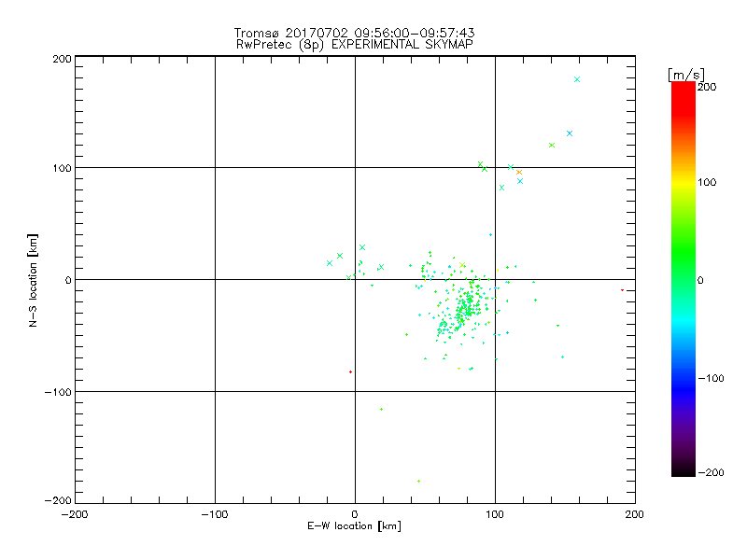
Task: Click the [m/s] color bar unit label
Action: tap(686, 75)
